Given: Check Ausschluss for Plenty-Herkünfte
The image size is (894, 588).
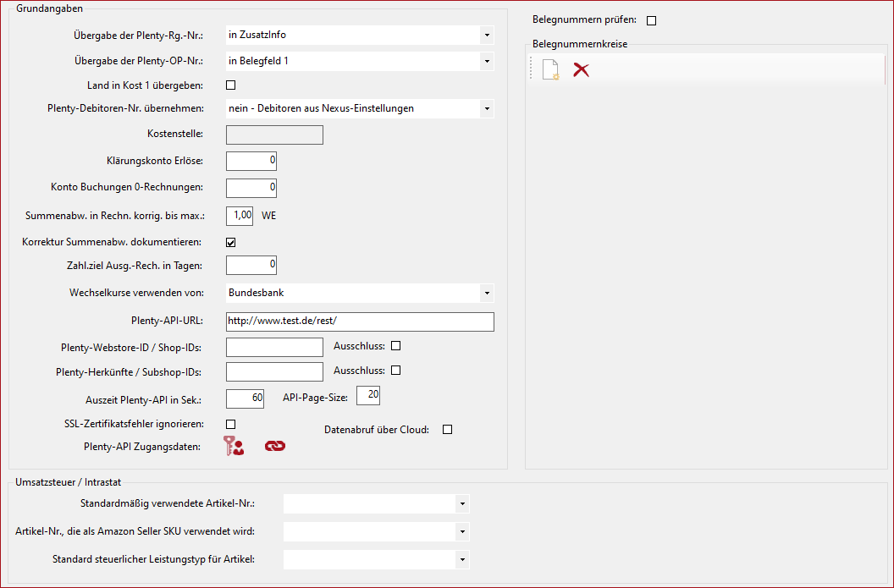Looking at the screenshot, I should tap(395, 371).
